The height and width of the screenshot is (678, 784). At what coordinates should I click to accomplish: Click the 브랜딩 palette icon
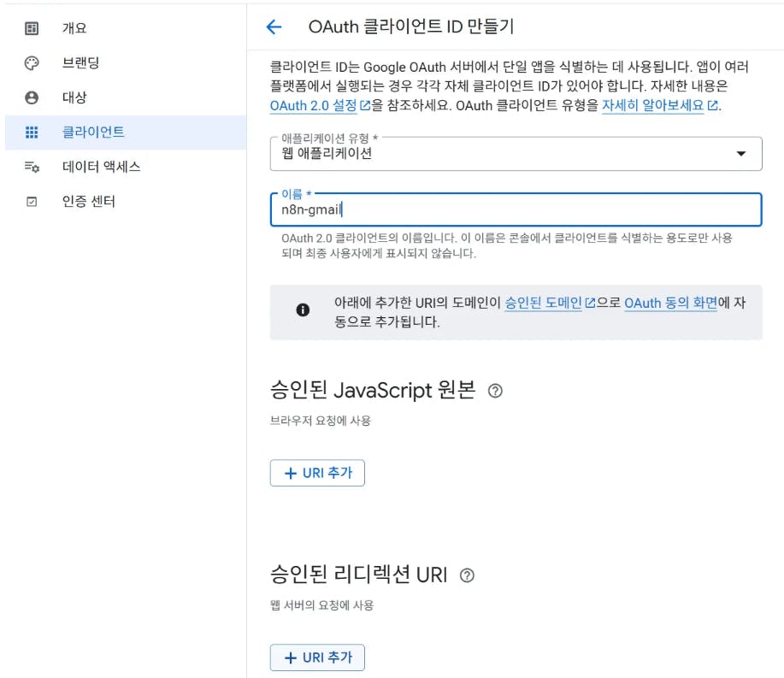(32, 63)
